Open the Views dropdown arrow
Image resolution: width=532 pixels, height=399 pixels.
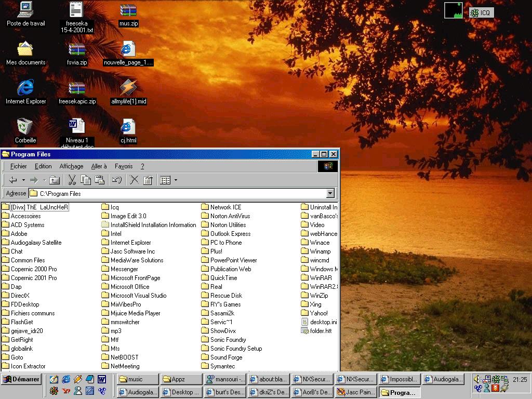[176, 180]
